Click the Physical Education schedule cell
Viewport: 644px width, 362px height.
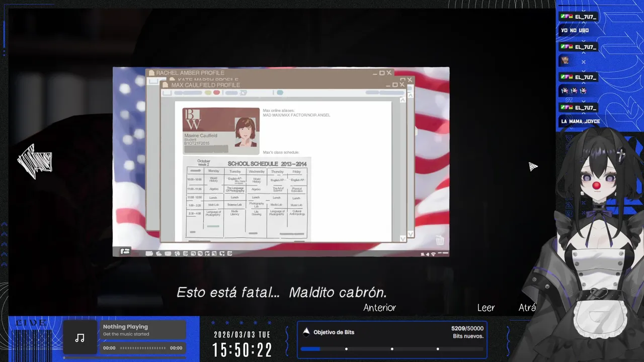[297, 189]
